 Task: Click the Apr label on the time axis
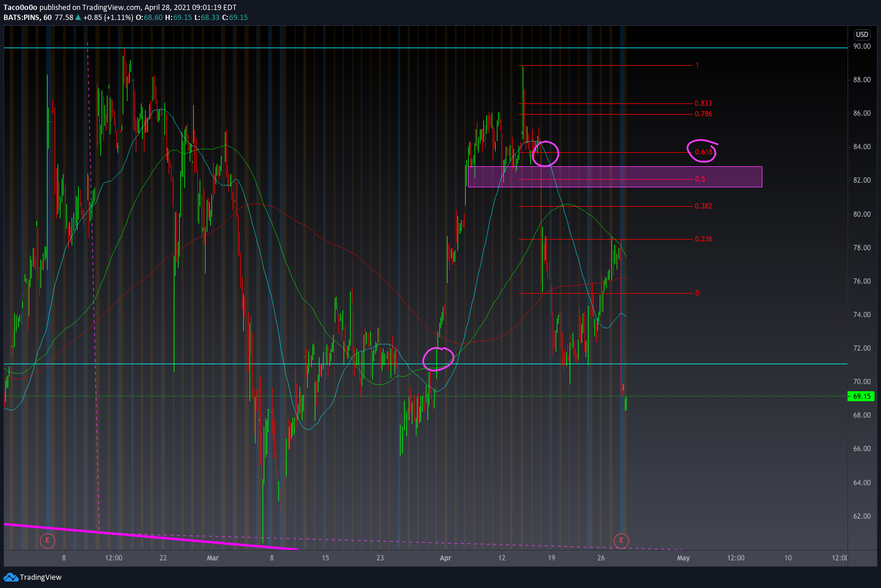(445, 558)
